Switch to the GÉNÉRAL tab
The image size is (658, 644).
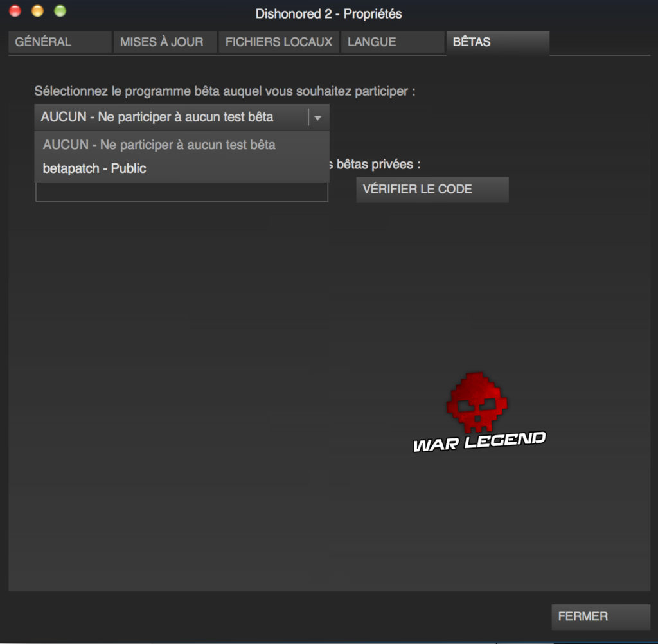[59, 42]
